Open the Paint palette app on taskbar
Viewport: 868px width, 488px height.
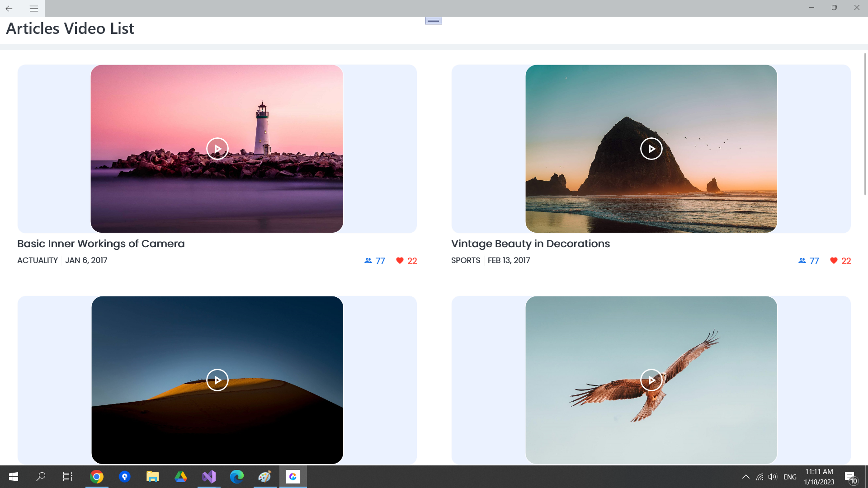tap(265, 477)
